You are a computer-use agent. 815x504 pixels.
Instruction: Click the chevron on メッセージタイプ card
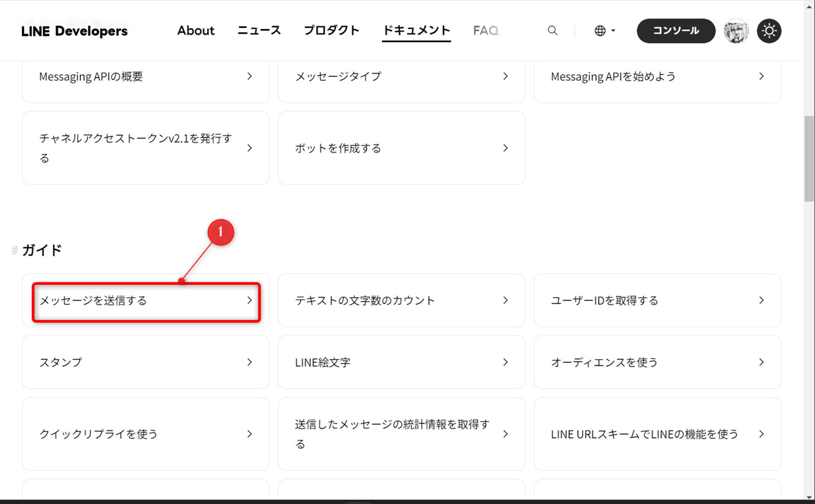coord(506,76)
